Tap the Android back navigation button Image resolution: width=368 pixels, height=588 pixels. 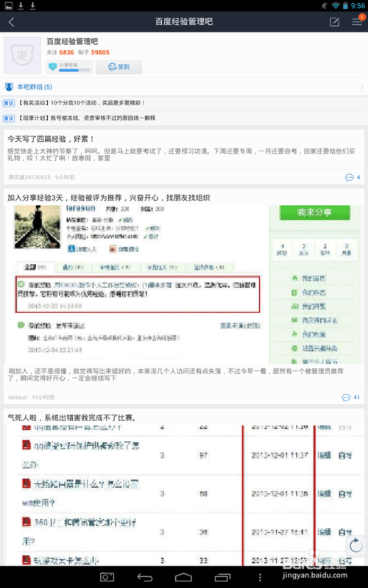click(145, 577)
